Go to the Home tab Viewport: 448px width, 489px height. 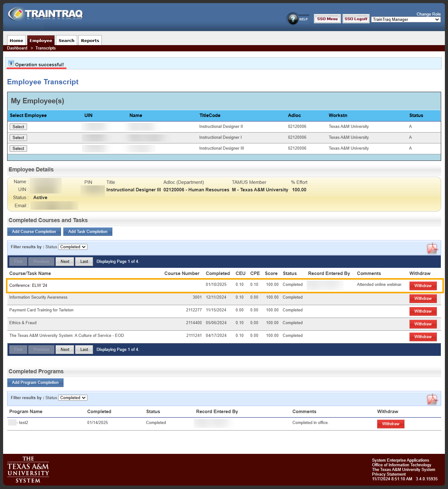[x=16, y=40]
